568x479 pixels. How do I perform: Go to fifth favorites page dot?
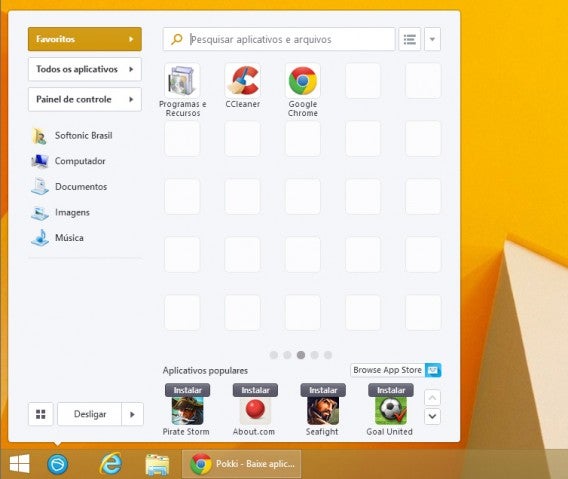click(328, 355)
